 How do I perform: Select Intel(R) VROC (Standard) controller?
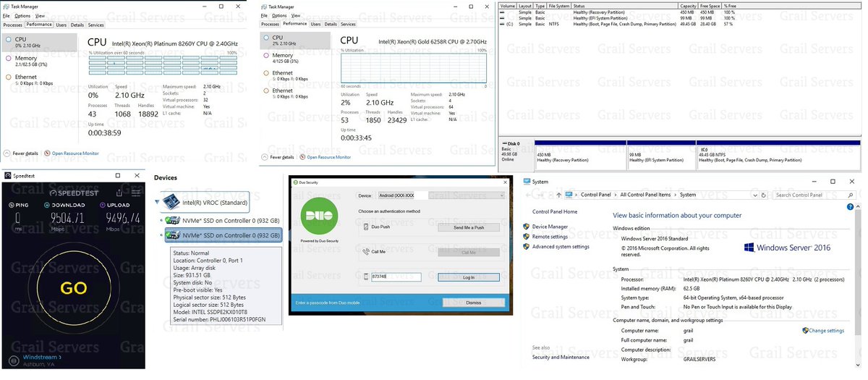(x=206, y=202)
